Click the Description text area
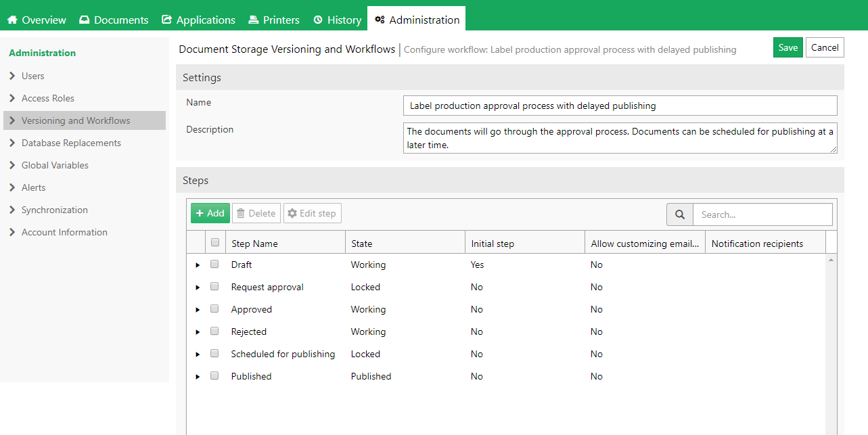Image resolution: width=868 pixels, height=435 pixels. tap(620, 138)
